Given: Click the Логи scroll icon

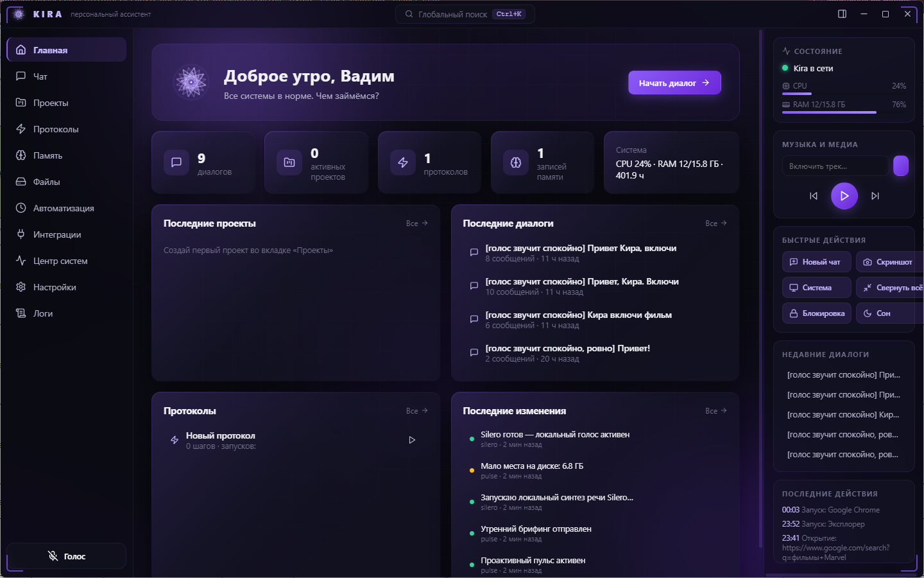Looking at the screenshot, I should pyautogui.click(x=21, y=313).
